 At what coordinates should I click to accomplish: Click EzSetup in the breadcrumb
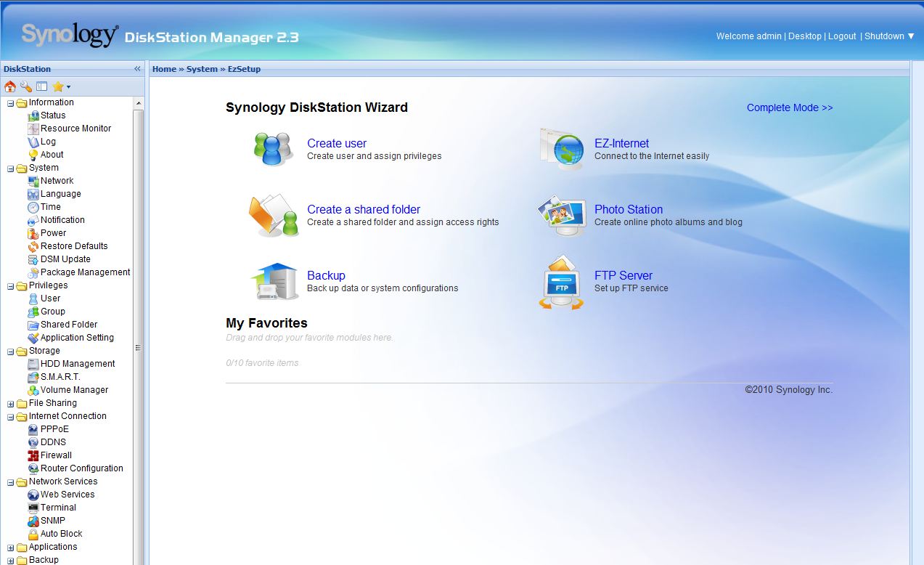[x=244, y=69]
